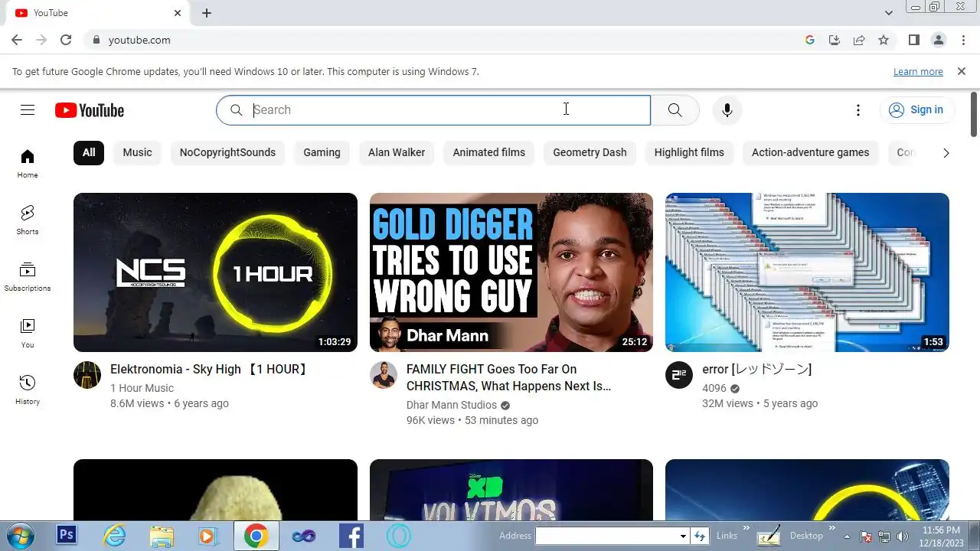This screenshot has height=551, width=980.
Task: Bookmark this tab with the star
Action: 884,40
